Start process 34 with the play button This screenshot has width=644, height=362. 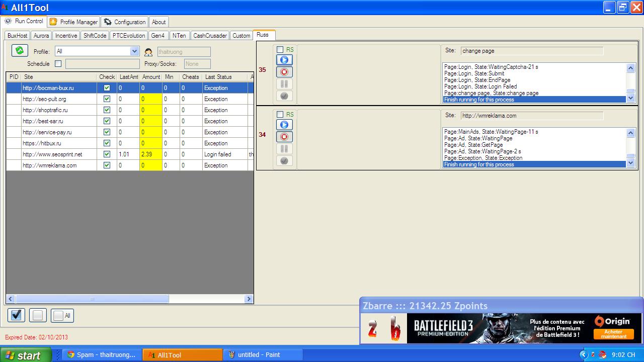[284, 125]
